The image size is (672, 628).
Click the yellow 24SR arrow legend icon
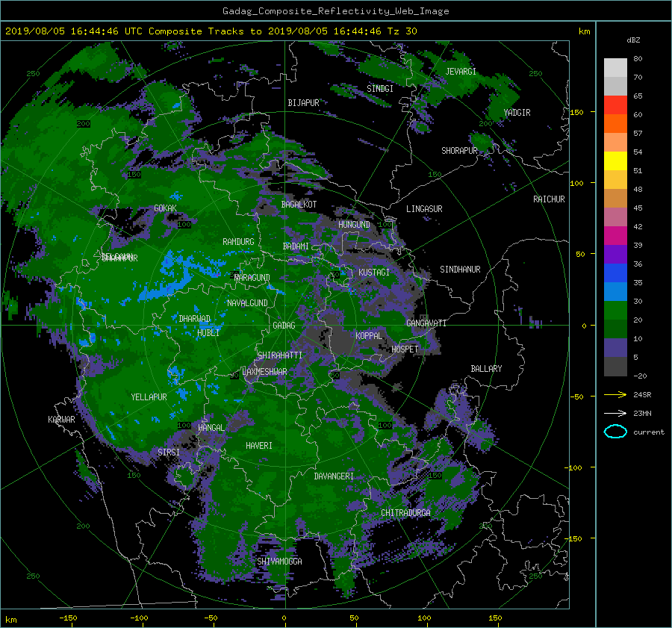(x=615, y=394)
